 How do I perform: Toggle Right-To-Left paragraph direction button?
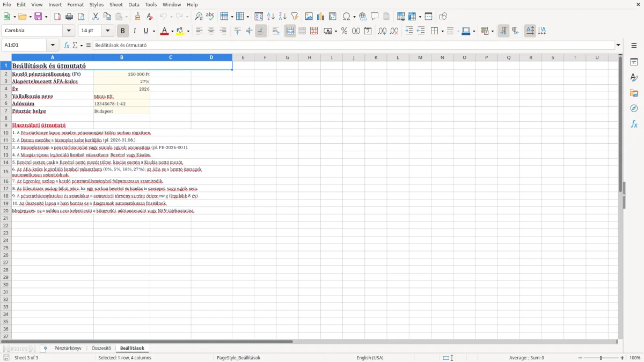click(515, 31)
